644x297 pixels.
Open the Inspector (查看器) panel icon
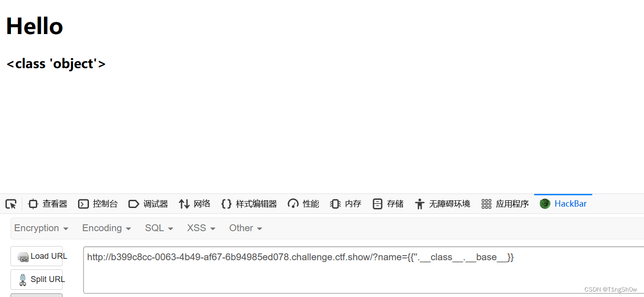click(33, 204)
